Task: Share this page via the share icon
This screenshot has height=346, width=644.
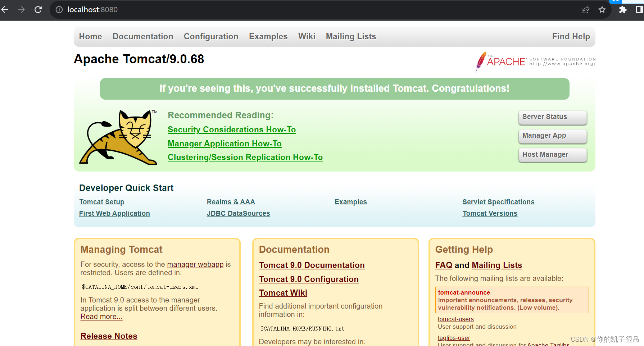Action: click(585, 10)
